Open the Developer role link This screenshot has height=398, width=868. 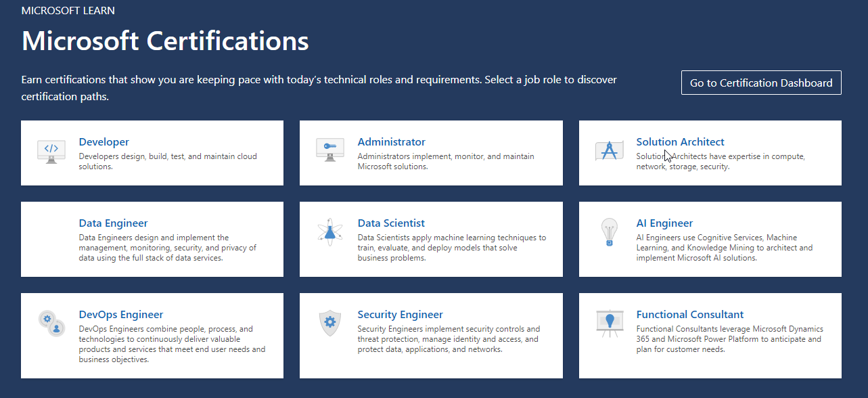tap(104, 142)
